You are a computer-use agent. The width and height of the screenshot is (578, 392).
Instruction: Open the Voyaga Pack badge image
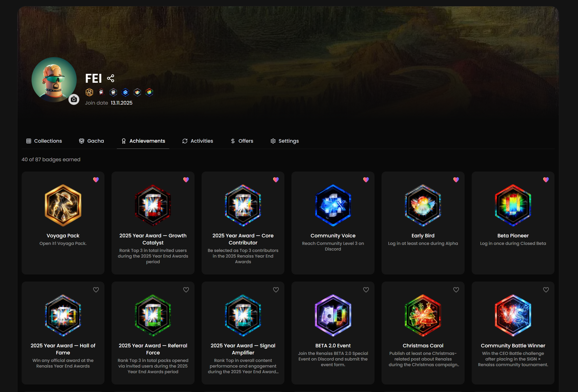[63, 205]
